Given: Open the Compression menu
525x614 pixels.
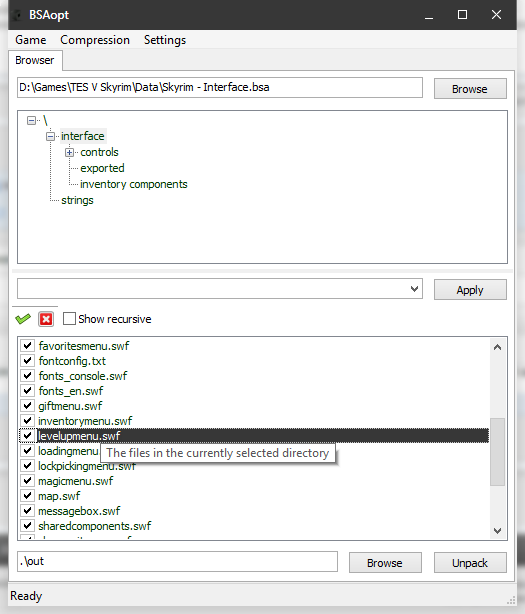Looking at the screenshot, I should 95,40.
